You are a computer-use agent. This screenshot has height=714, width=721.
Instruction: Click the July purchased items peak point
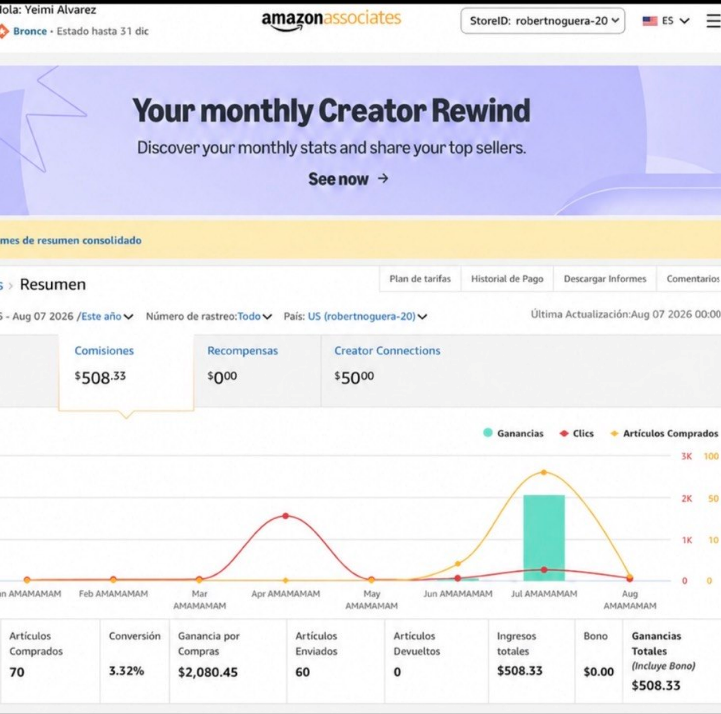pyautogui.click(x=544, y=472)
